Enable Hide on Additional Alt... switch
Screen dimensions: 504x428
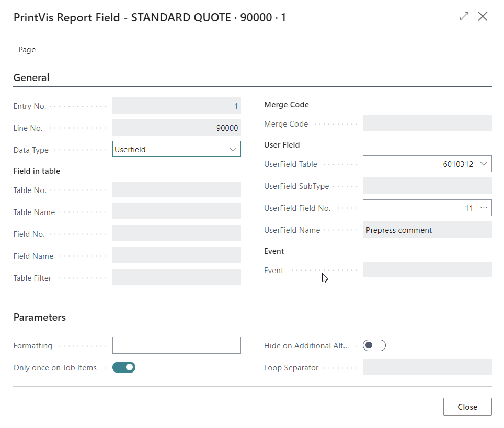tap(374, 345)
